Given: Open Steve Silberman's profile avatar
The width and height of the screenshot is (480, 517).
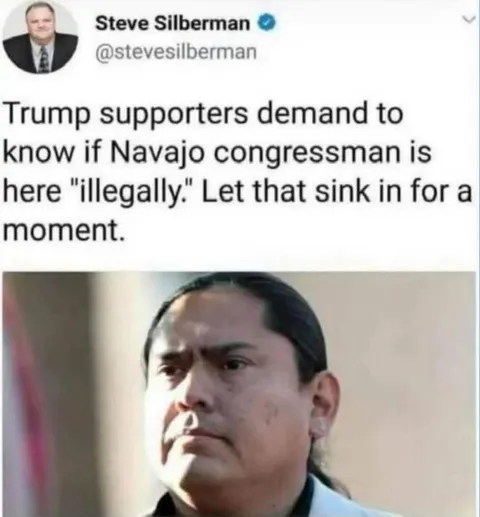Looking at the screenshot, I should point(41,37).
